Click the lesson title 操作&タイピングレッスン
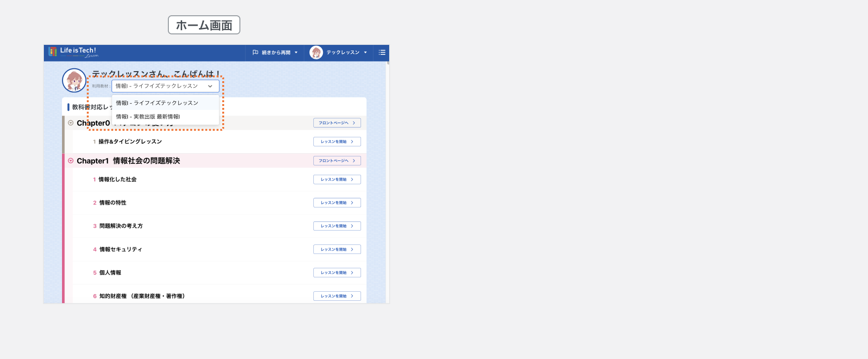 click(130, 142)
